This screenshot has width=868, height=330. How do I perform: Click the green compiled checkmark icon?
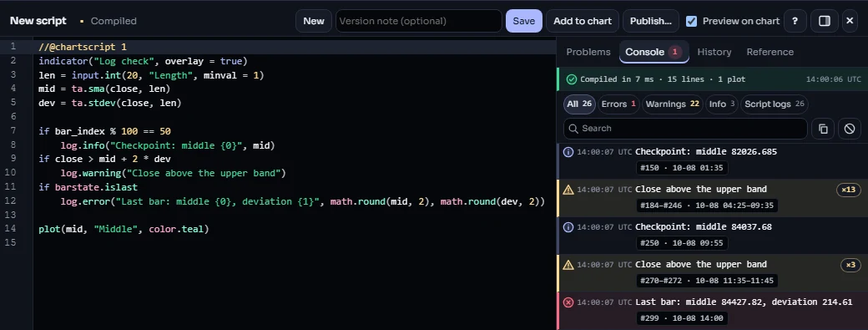pos(571,79)
